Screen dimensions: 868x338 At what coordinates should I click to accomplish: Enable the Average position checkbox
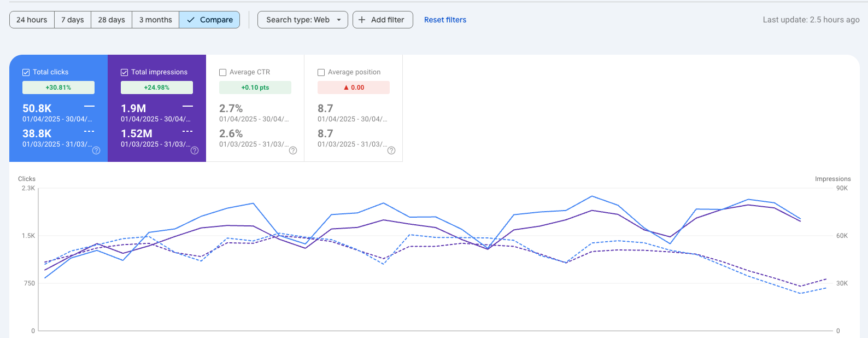(x=321, y=72)
